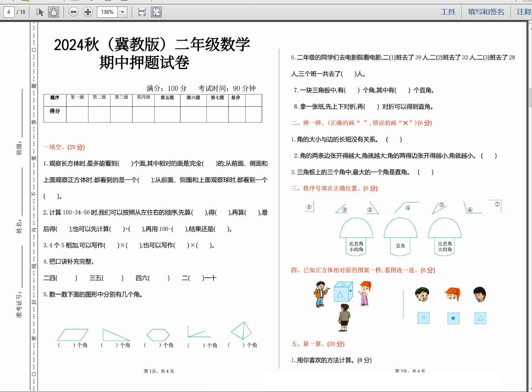This screenshot has height=392, width=532.
Task: Zoom out with the minus button
Action: [x=74, y=12]
